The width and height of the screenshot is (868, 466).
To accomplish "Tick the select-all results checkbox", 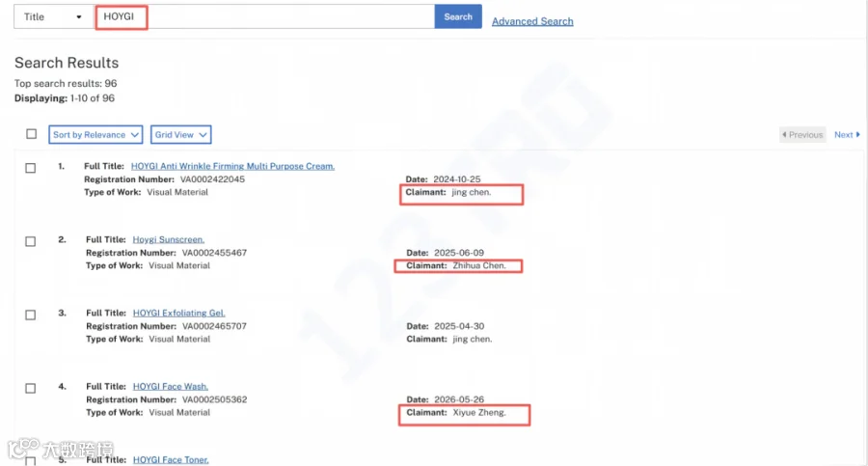I will pos(32,134).
